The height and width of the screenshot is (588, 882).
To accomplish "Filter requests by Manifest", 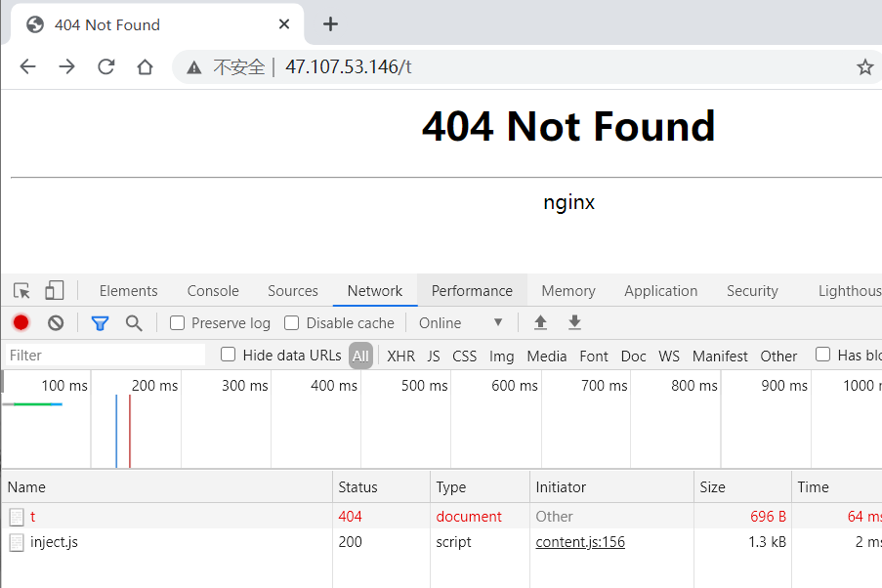I will pos(720,357).
